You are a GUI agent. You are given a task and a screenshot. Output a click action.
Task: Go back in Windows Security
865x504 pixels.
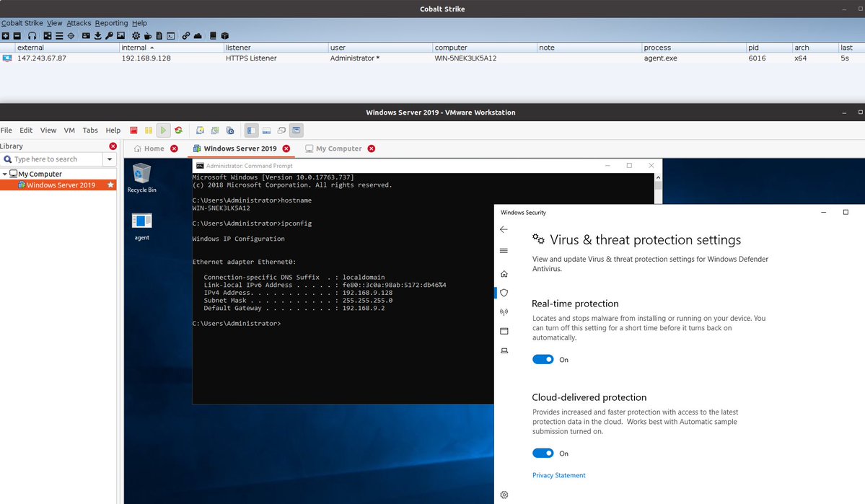point(504,229)
